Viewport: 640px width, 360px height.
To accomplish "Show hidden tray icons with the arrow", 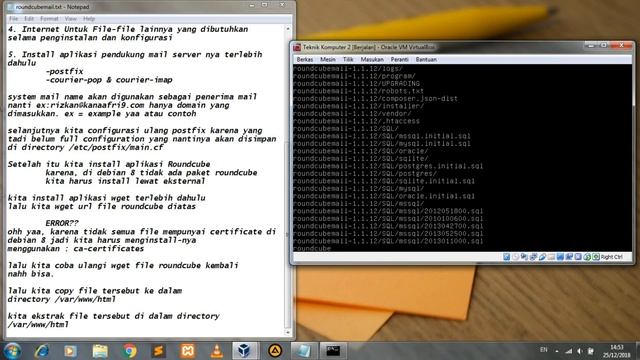I will click(x=557, y=351).
